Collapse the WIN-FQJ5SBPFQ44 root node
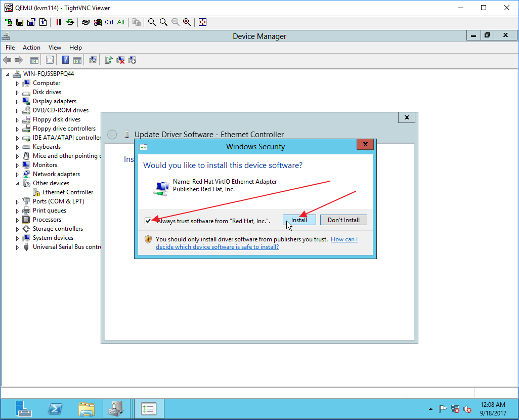Screen dimensions: 519x420 tap(8, 74)
